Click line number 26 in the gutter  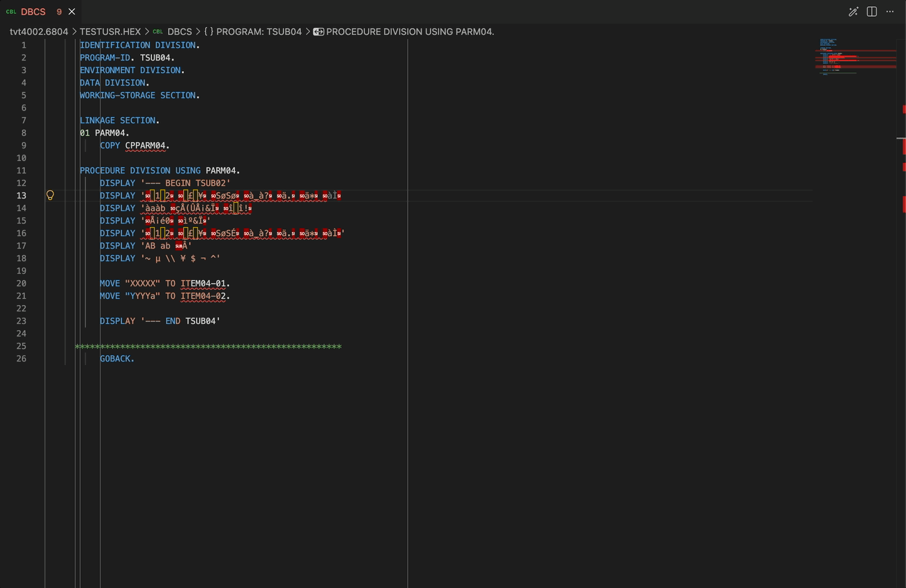(x=22, y=358)
